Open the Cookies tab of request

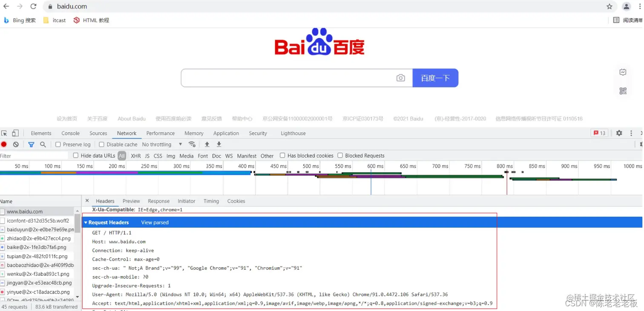coord(236,201)
